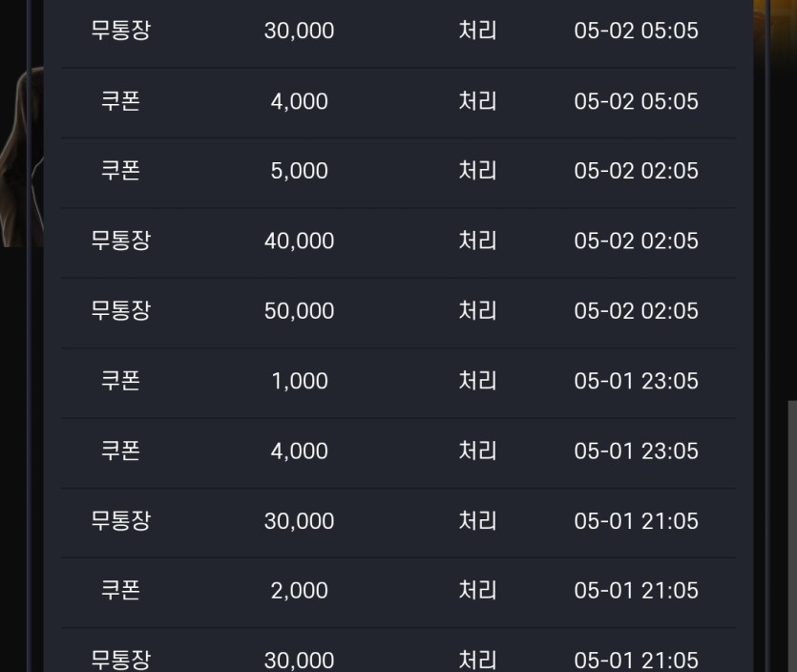This screenshot has width=797, height=672.
Task: Click the 5,000 coupon amount
Action: [x=299, y=171]
